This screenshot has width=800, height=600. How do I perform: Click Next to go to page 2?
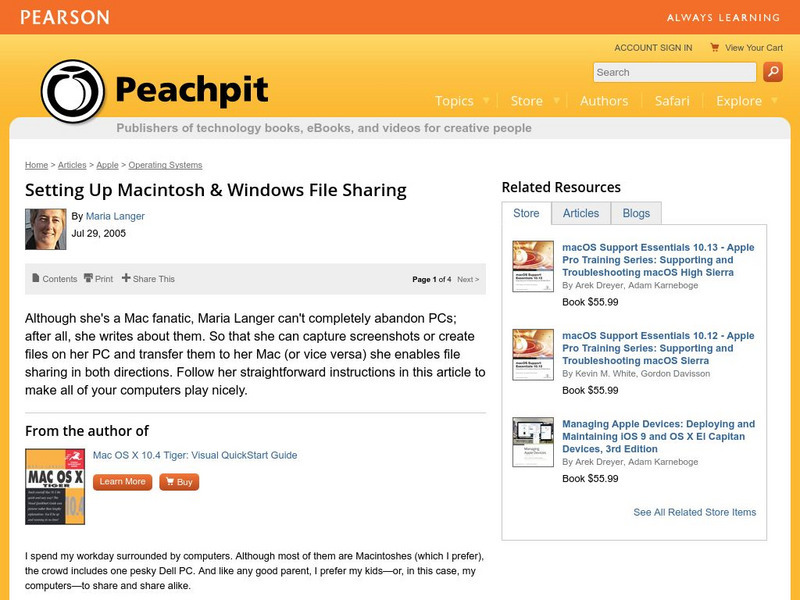pyautogui.click(x=468, y=279)
